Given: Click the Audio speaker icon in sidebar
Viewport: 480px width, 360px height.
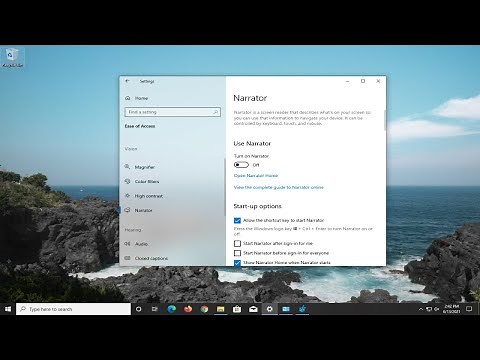Looking at the screenshot, I should pos(127,244).
